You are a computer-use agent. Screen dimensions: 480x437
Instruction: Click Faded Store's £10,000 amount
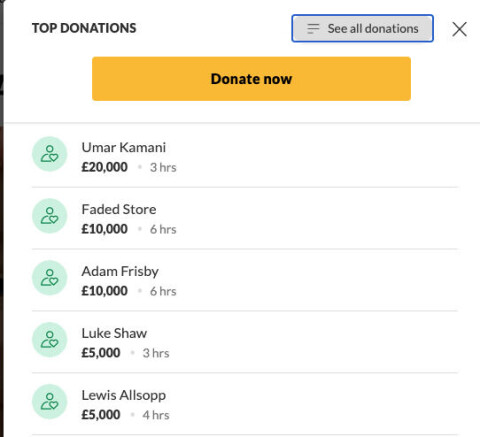(105, 229)
